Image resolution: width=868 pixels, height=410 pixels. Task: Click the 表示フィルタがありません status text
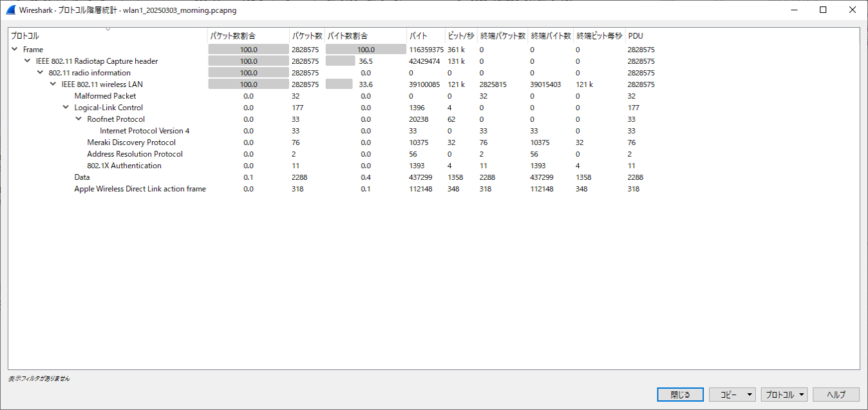point(39,378)
